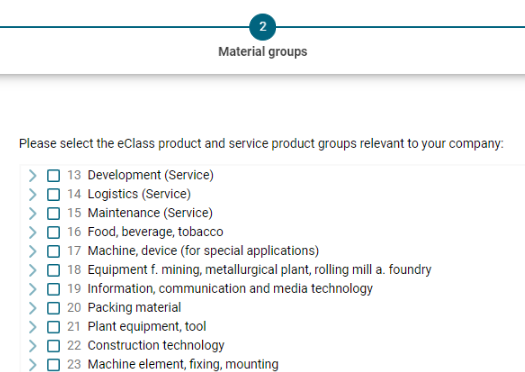
Task: Click the Construction technology label
Action: (156, 345)
